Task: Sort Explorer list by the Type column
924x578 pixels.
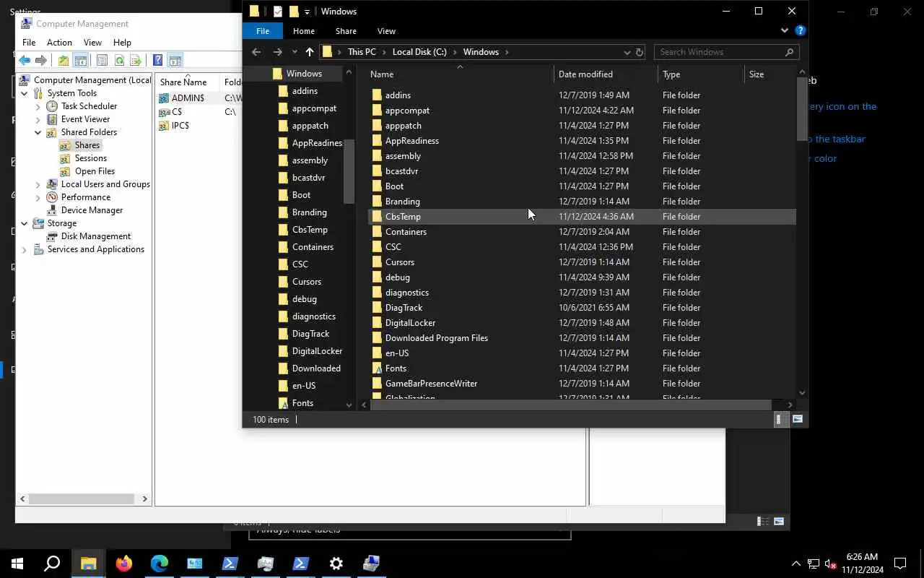Action: (x=701, y=74)
